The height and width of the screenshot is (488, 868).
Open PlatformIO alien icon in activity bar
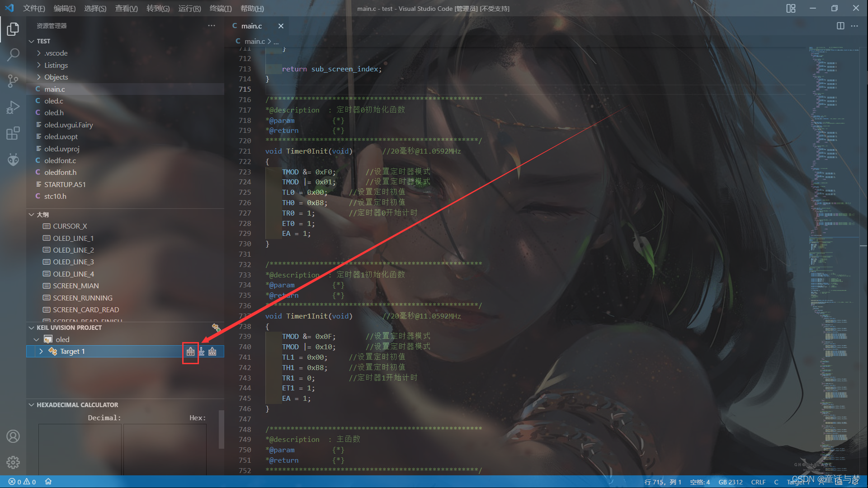(x=13, y=160)
